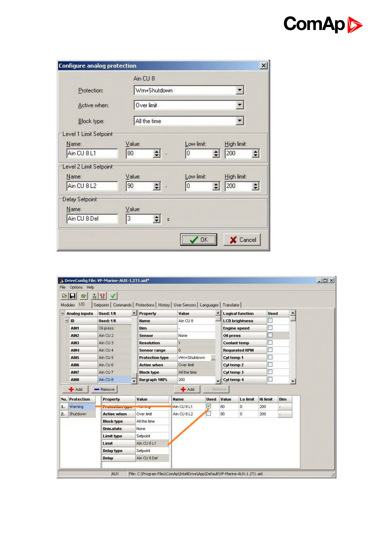Screen dimensions: 392x554
Task: Click Delay value Ain CU 8 Del
Action: 152,458
